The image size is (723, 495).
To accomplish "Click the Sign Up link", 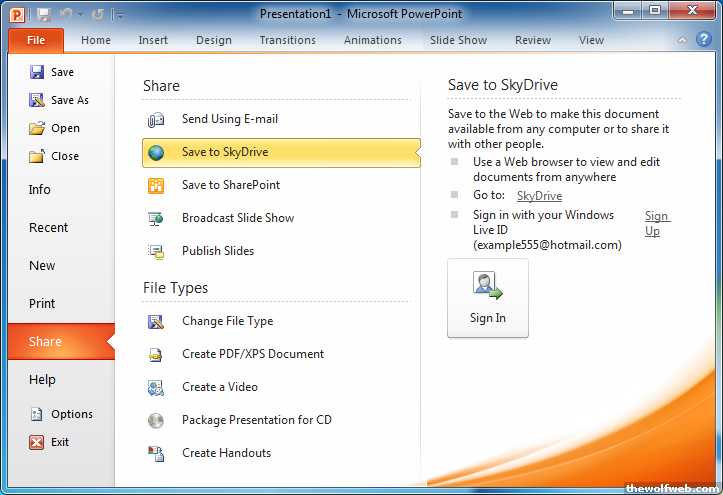I will 657,224.
